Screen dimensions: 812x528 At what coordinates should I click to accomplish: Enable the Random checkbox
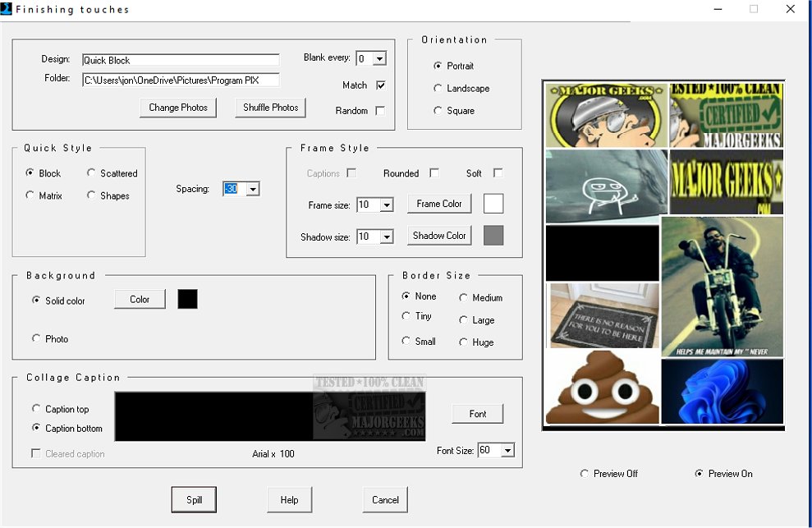click(x=380, y=111)
